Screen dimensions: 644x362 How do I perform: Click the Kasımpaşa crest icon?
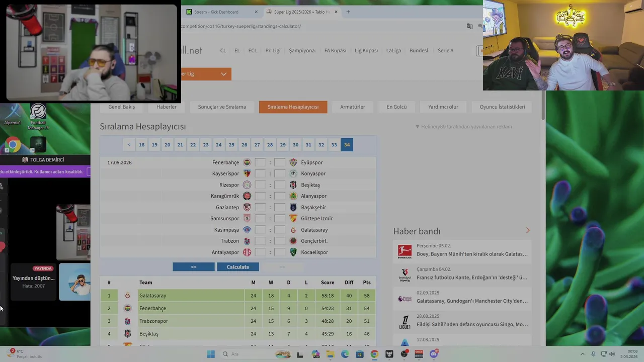click(x=247, y=230)
